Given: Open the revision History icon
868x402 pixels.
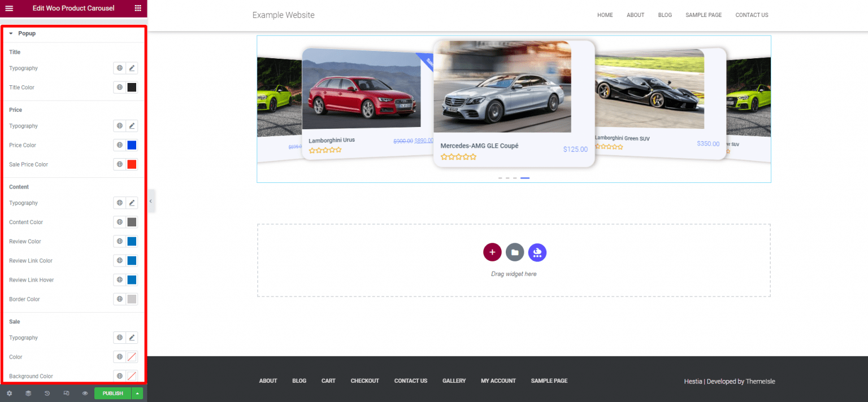Looking at the screenshot, I should click(x=46, y=393).
